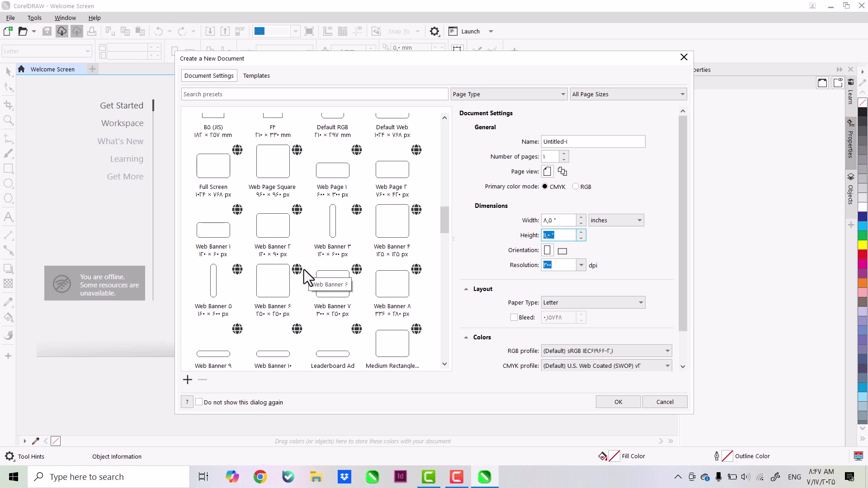
Task: Click the add preset plus icon
Action: pos(188,380)
